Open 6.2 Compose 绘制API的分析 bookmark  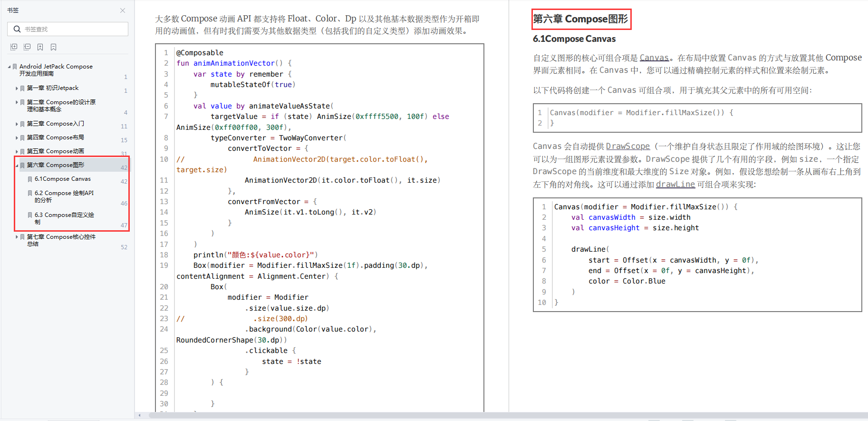64,196
